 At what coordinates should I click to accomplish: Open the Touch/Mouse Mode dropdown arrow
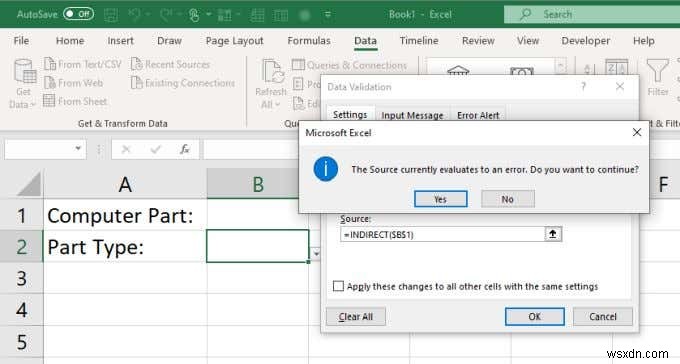click(x=209, y=15)
